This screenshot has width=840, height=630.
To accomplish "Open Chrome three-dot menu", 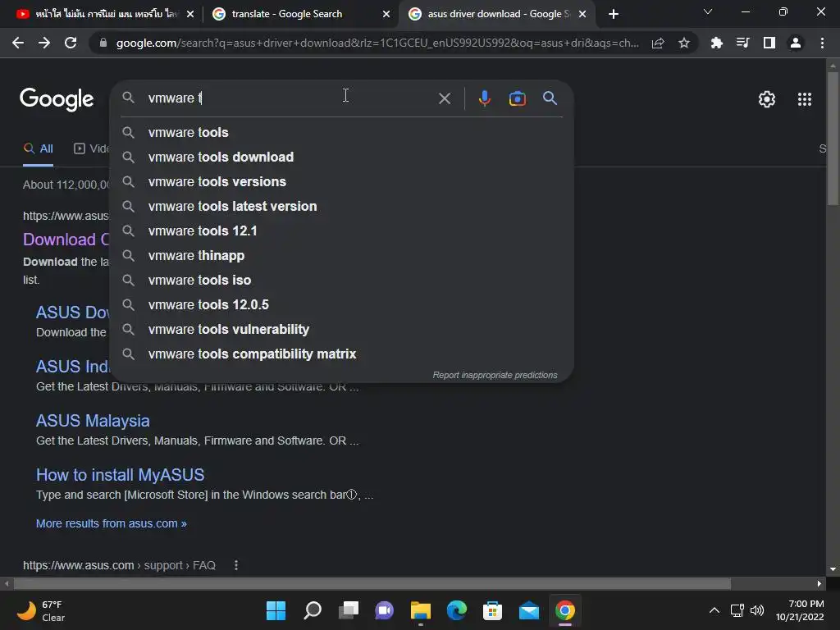I will pyautogui.click(x=822, y=43).
